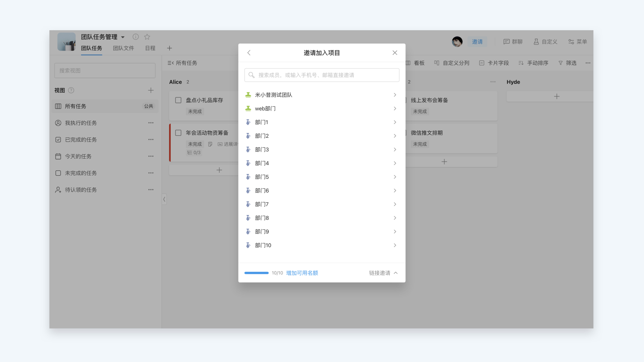644x362 pixels.
Task: Open 群聊 group chat
Action: coord(513,42)
